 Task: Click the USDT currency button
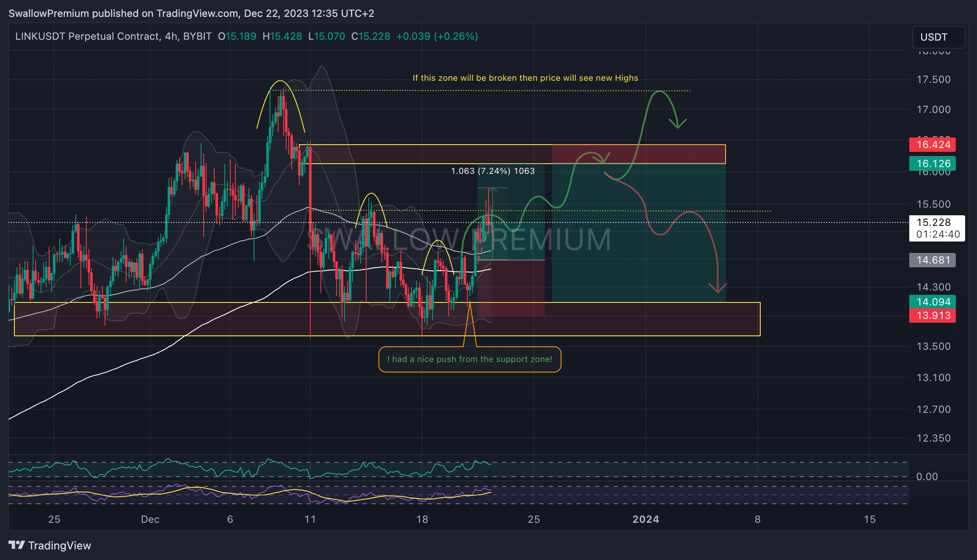[938, 37]
